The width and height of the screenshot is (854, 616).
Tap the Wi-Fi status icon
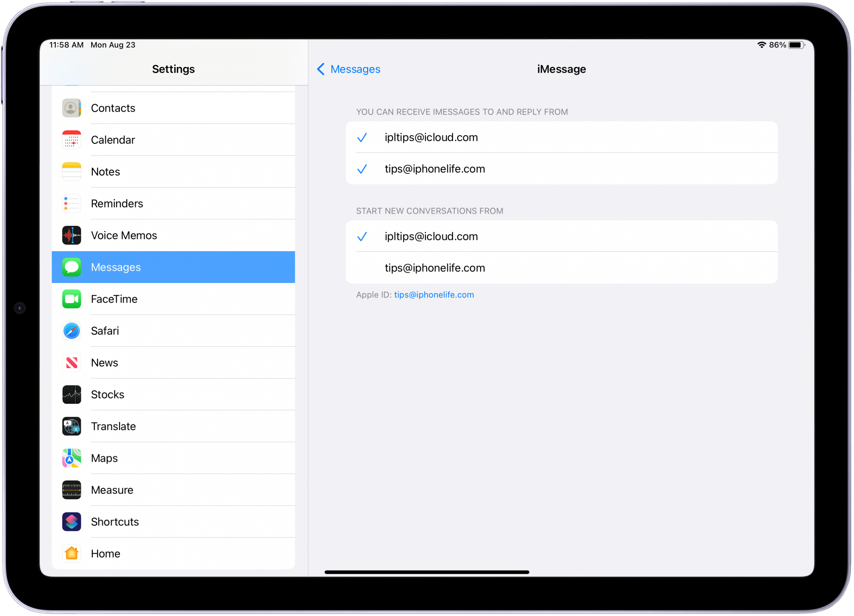click(x=763, y=45)
